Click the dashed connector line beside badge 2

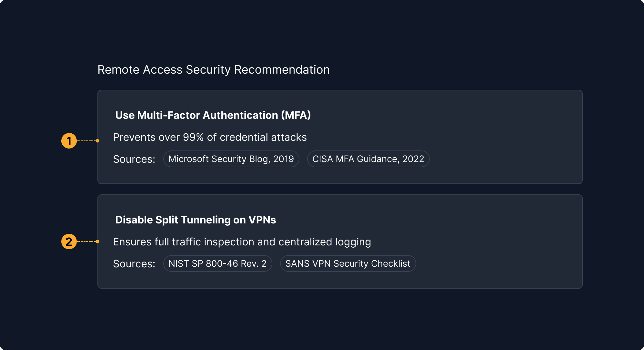coord(86,242)
